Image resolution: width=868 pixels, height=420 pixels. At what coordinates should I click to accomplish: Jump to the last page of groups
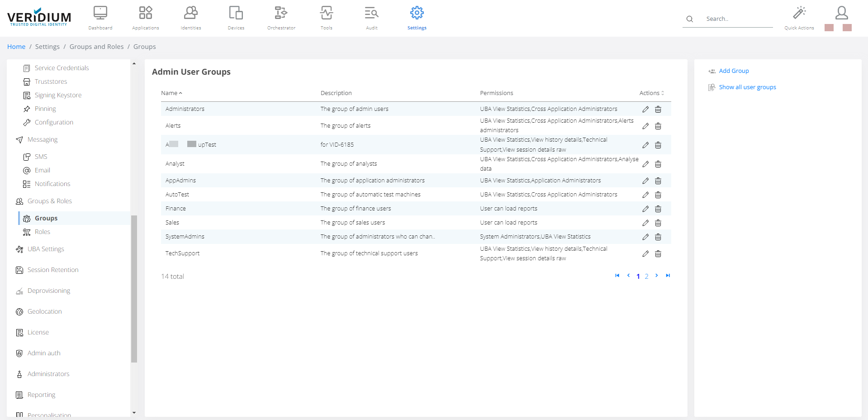pos(668,276)
